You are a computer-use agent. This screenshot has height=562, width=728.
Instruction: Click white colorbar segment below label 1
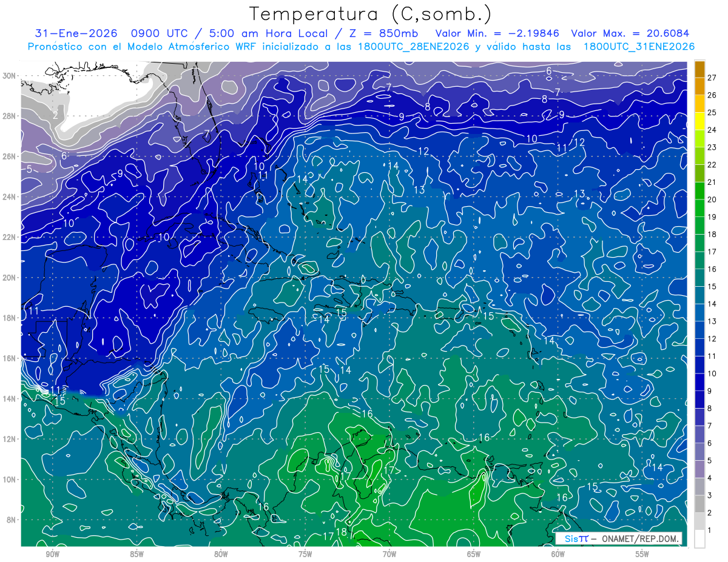(699, 538)
